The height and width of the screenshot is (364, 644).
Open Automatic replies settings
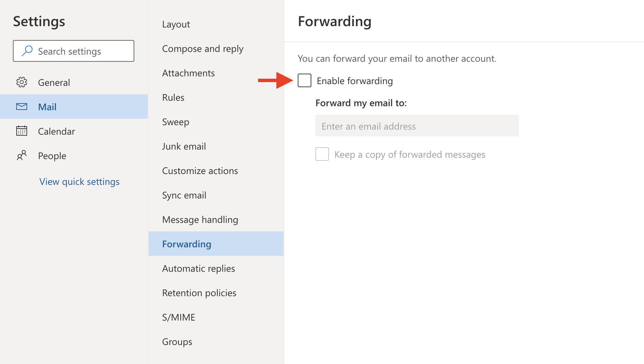tap(216, 268)
